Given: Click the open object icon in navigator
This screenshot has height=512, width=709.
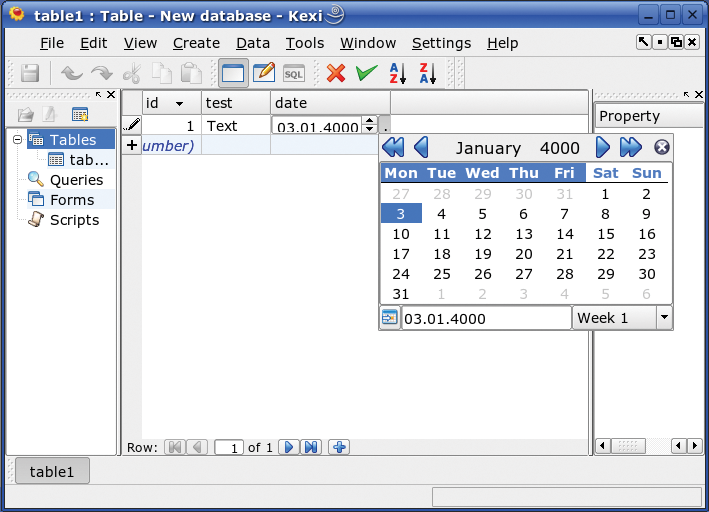Looking at the screenshot, I should 26,114.
